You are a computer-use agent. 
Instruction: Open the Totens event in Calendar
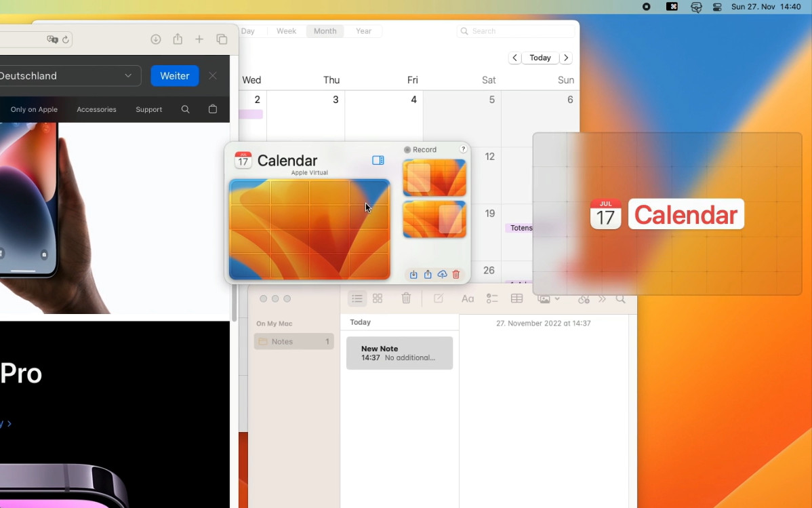(x=519, y=228)
